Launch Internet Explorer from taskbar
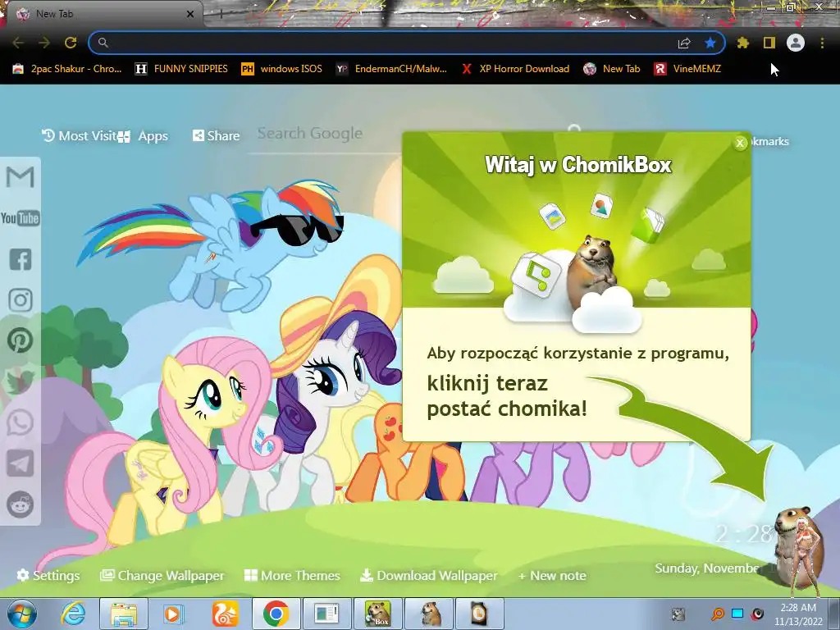Image resolution: width=840 pixels, height=630 pixels. coord(73,614)
